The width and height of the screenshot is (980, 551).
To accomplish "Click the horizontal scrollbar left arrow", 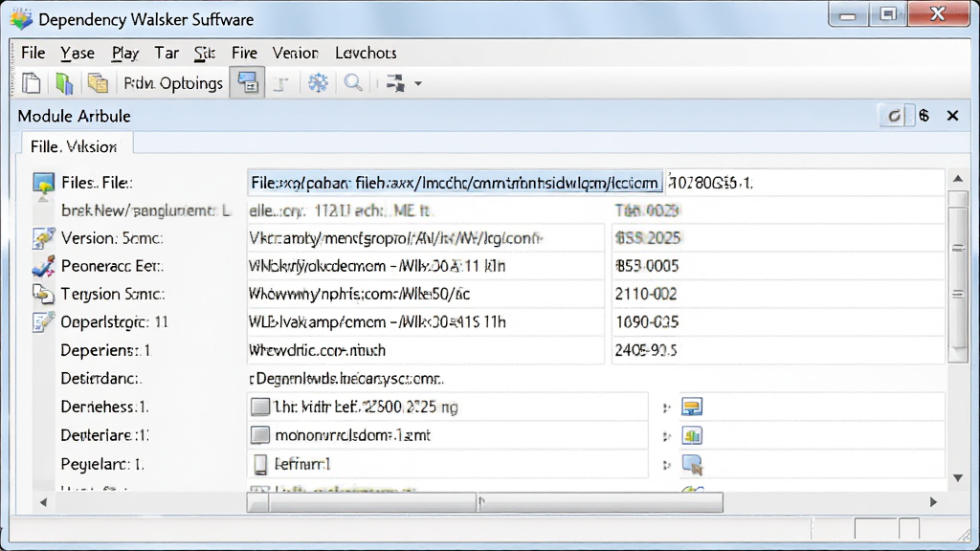I will [43, 502].
